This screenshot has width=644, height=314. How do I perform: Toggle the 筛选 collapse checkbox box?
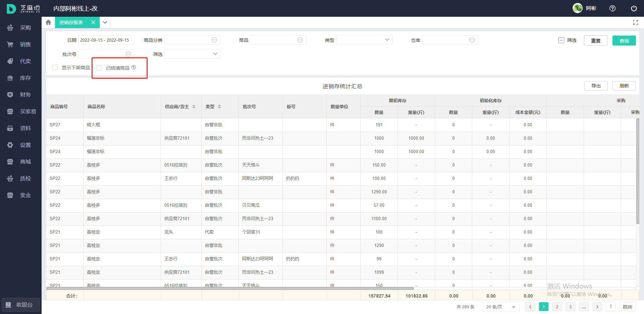pos(561,40)
